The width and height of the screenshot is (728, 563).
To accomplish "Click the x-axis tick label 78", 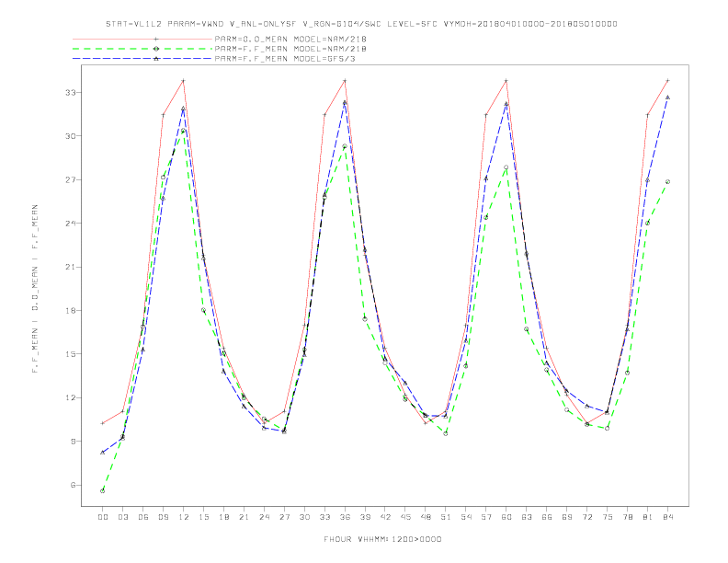I will [x=627, y=517].
